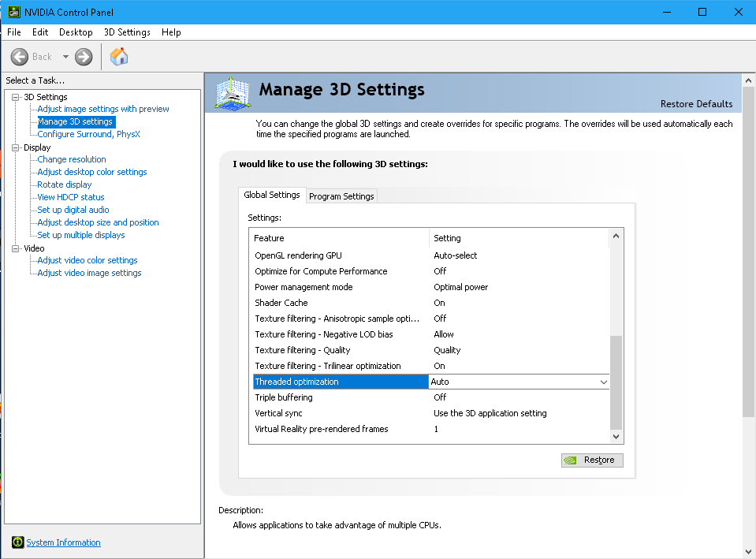Open Configure Surround, PhysX

(89, 134)
